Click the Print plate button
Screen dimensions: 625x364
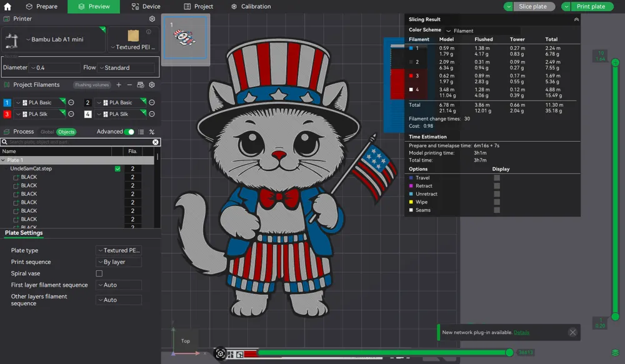point(591,6)
